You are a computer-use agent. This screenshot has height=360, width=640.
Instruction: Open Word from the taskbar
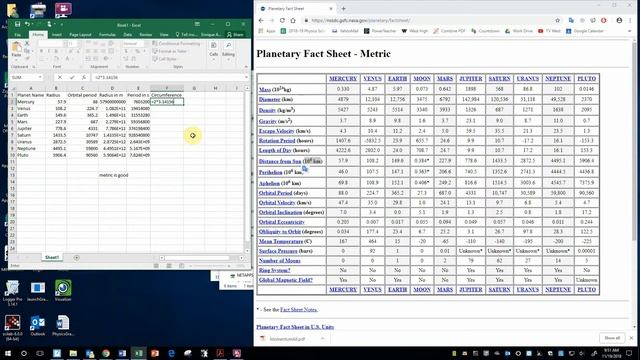coord(122,353)
